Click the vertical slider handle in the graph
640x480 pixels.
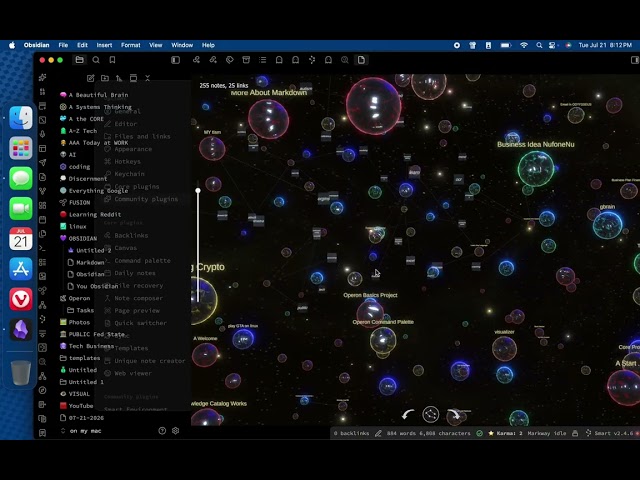(198, 191)
